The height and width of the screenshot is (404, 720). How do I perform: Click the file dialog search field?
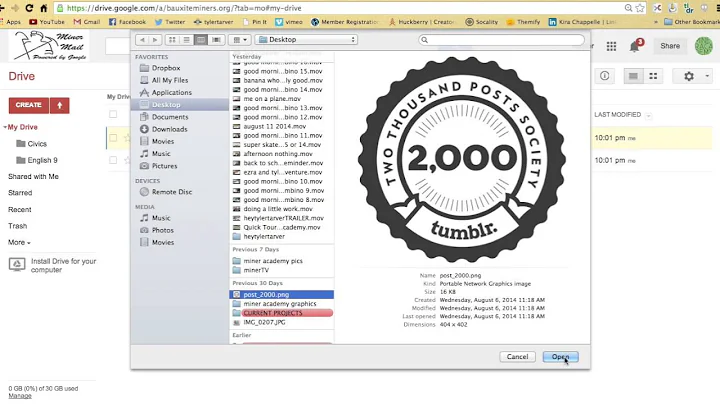501,40
